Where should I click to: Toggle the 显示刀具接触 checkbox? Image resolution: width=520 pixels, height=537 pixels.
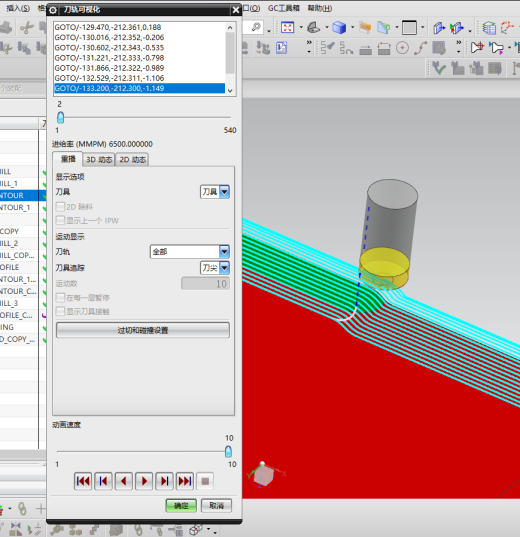pos(60,311)
